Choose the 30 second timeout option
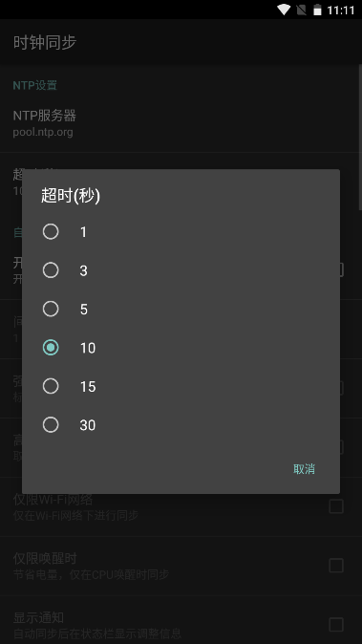 pos(181,425)
